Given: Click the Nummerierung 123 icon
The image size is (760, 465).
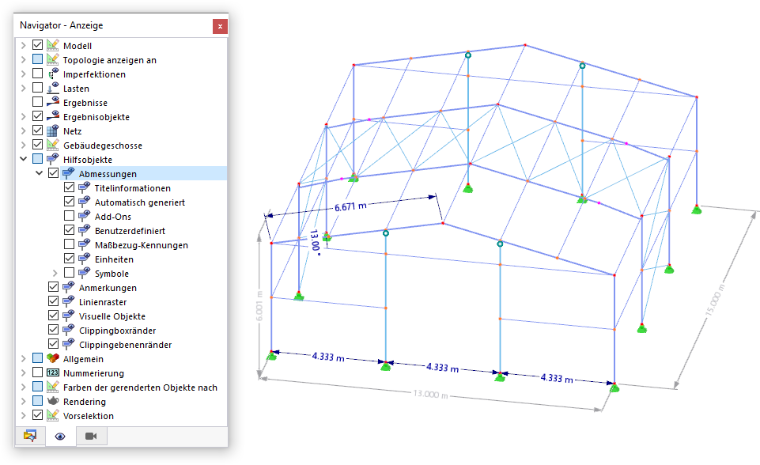Looking at the screenshot, I should pyautogui.click(x=53, y=372).
